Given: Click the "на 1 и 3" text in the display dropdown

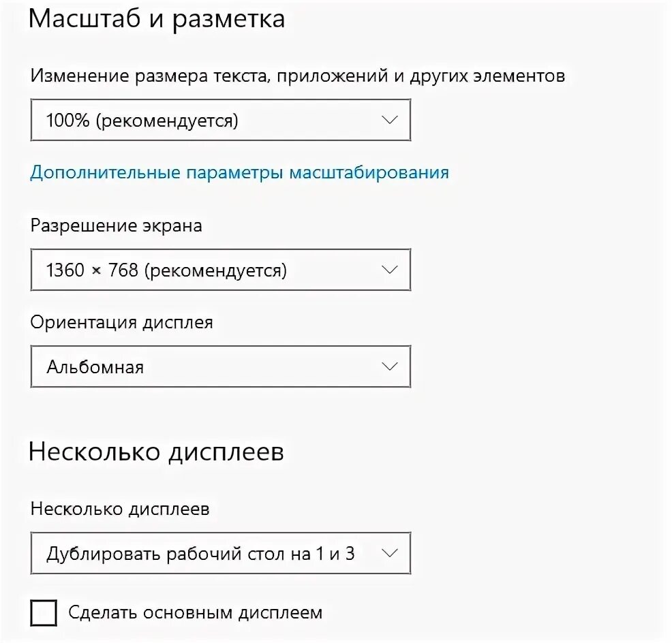Looking at the screenshot, I should pos(323,553).
